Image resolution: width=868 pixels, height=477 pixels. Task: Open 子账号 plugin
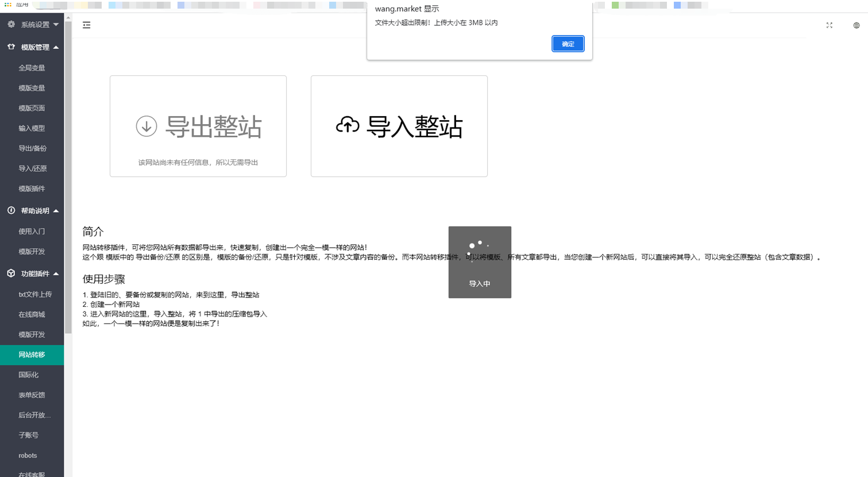tap(29, 435)
